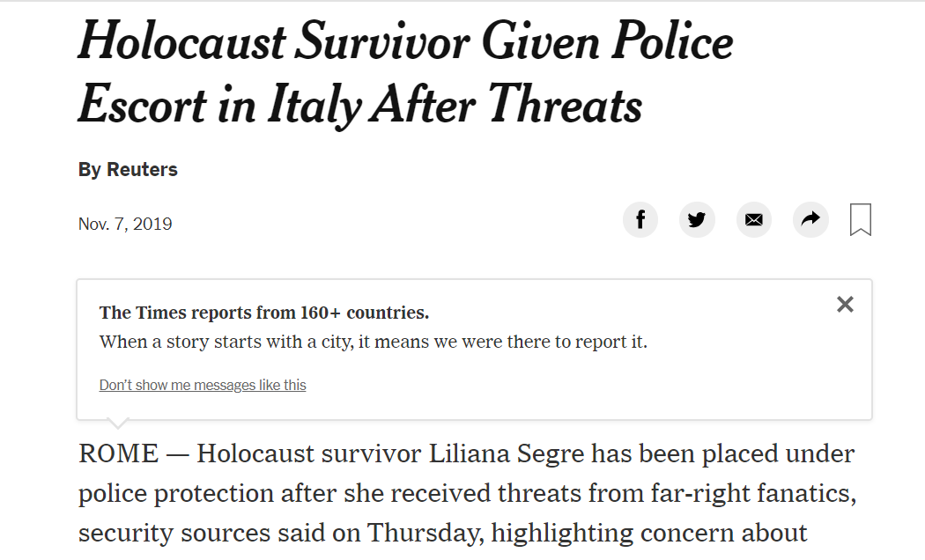Click the word "Thursday" in the article text
The height and width of the screenshot is (560, 925).
[425, 533]
